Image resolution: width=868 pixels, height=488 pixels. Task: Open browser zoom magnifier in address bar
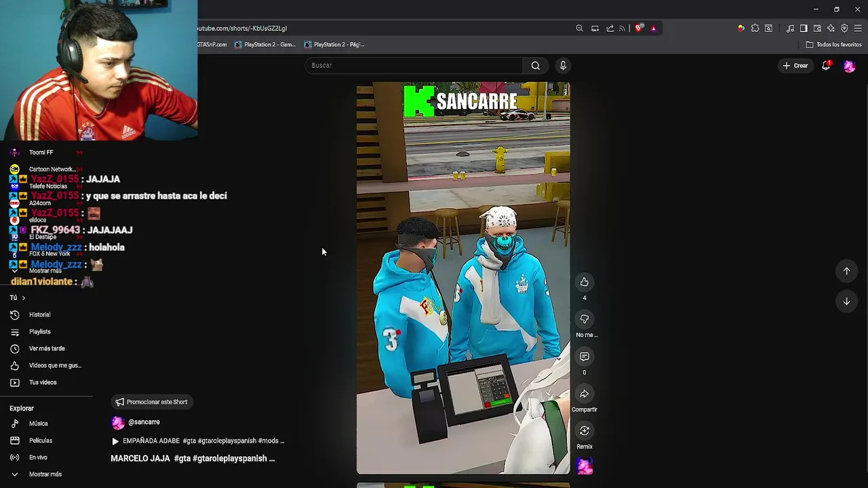579,28
